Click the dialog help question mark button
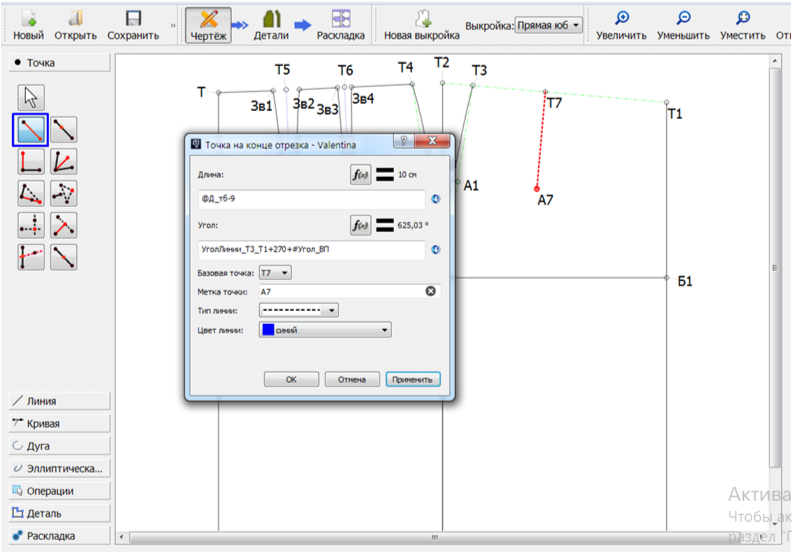This screenshot has height=552, width=792. tap(404, 141)
